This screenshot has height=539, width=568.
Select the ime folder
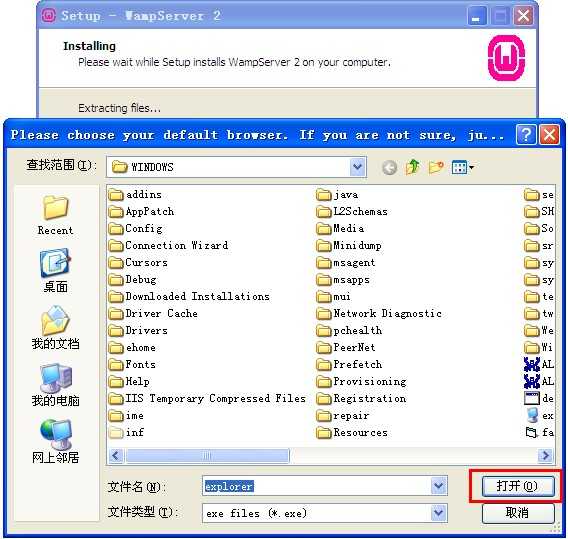pos(126,416)
